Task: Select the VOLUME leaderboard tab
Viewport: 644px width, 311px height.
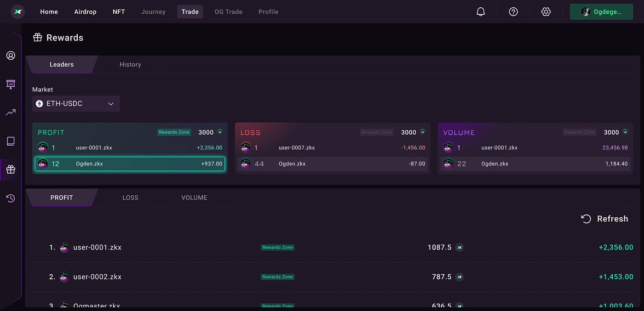Action: (194, 198)
